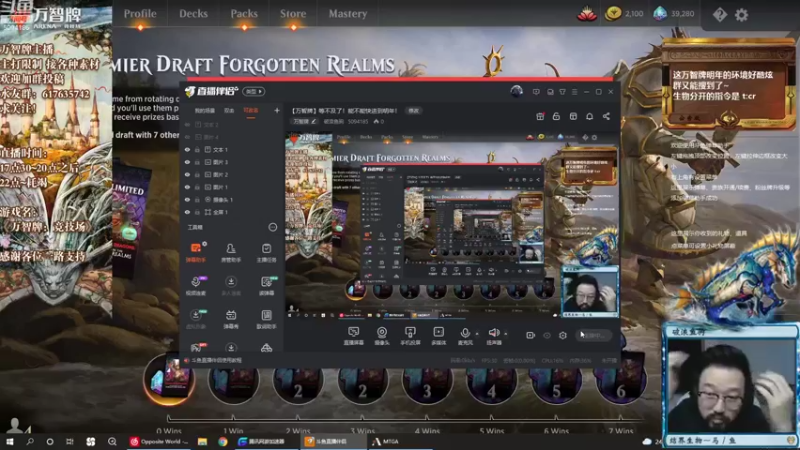Click the unlock padlock icon near bell
The height and width of the screenshot is (450, 800).
(556, 116)
